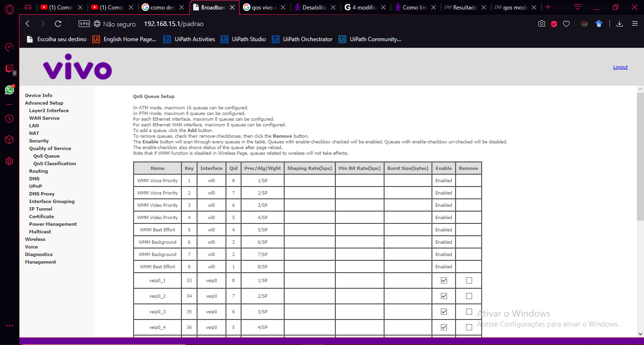Open the UiPath Orchestrator bookmark
Screen dimensions: 644x345
302,39
